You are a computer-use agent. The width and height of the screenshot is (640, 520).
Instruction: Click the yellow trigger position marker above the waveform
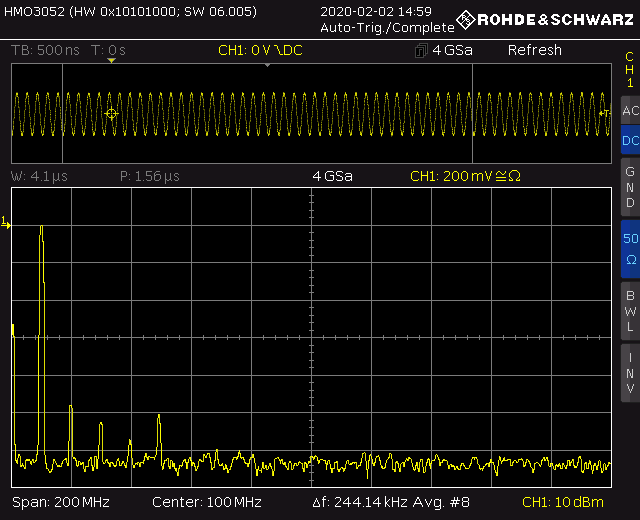tap(111, 61)
